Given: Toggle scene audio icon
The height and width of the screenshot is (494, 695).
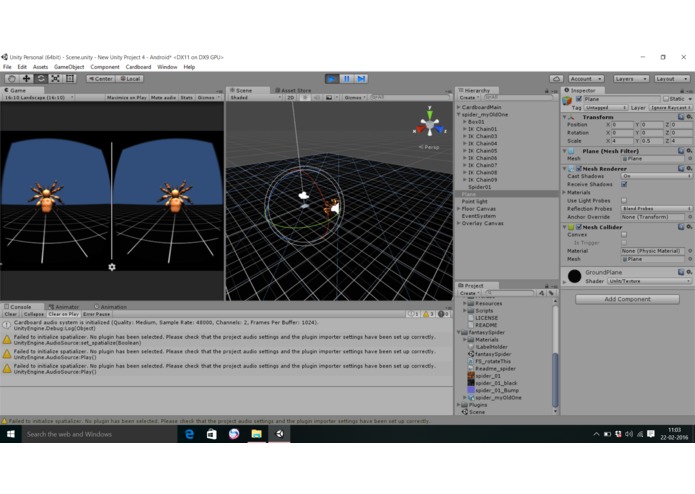Looking at the screenshot, I should click(x=316, y=97).
